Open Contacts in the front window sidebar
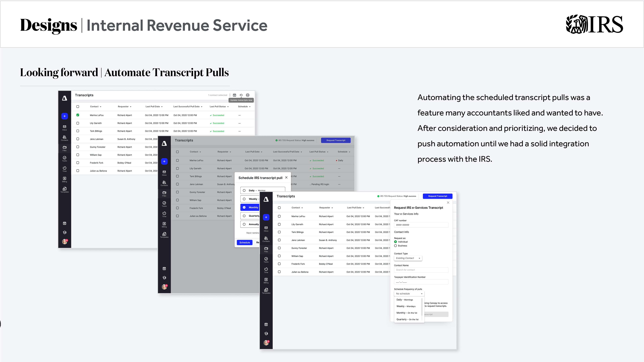 click(x=266, y=239)
